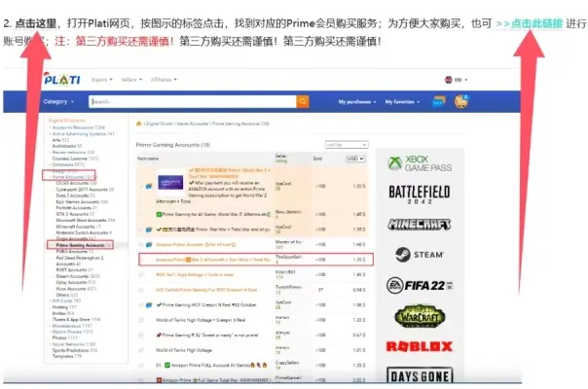The width and height of the screenshot is (588, 389).
Task: Click the Xbox Game Pass logo
Action: (x=420, y=163)
